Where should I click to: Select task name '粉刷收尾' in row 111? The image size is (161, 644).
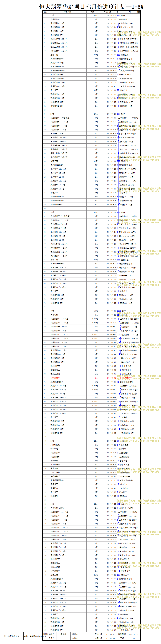coord(54,449)
